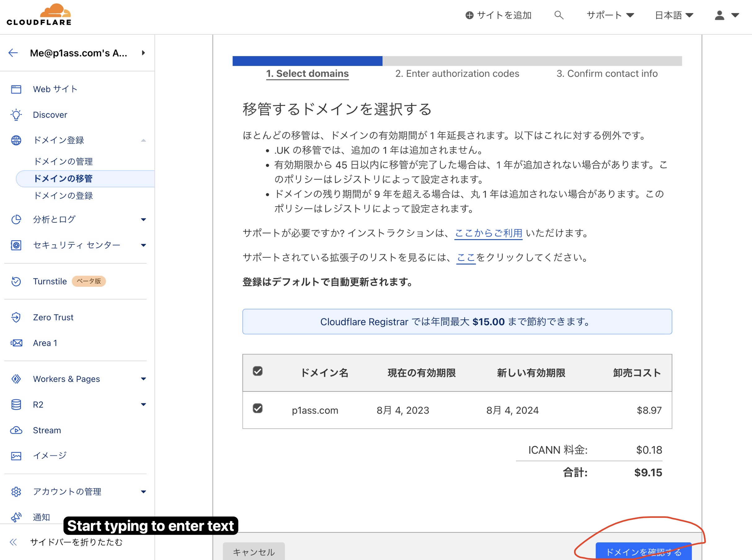This screenshot has width=752, height=560.
Task: Click the Stream cloud icon
Action: (16, 430)
